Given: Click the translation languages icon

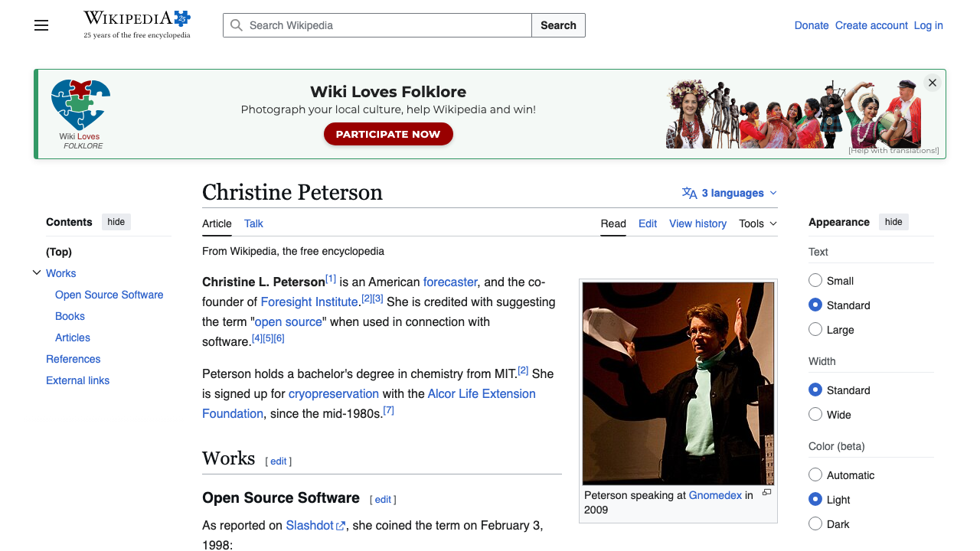Looking at the screenshot, I should (689, 193).
